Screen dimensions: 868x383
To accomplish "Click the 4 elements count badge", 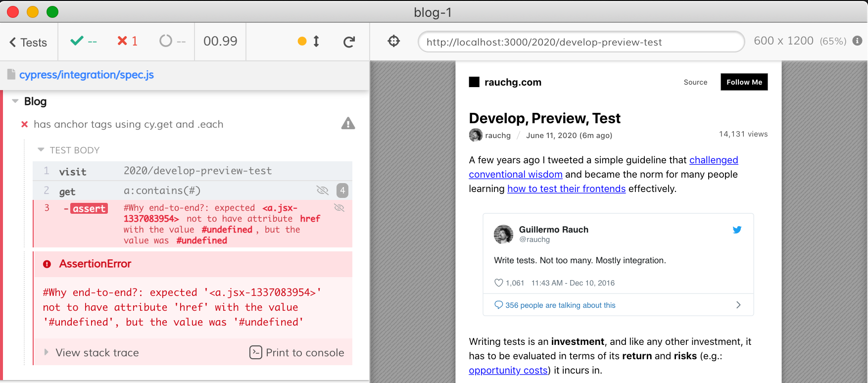I will coord(342,191).
